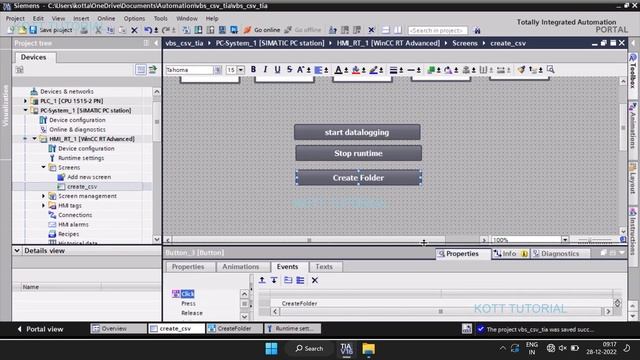Open the CreateFolder editor bar tab
This screenshot has height=360, width=640.
[x=234, y=329]
